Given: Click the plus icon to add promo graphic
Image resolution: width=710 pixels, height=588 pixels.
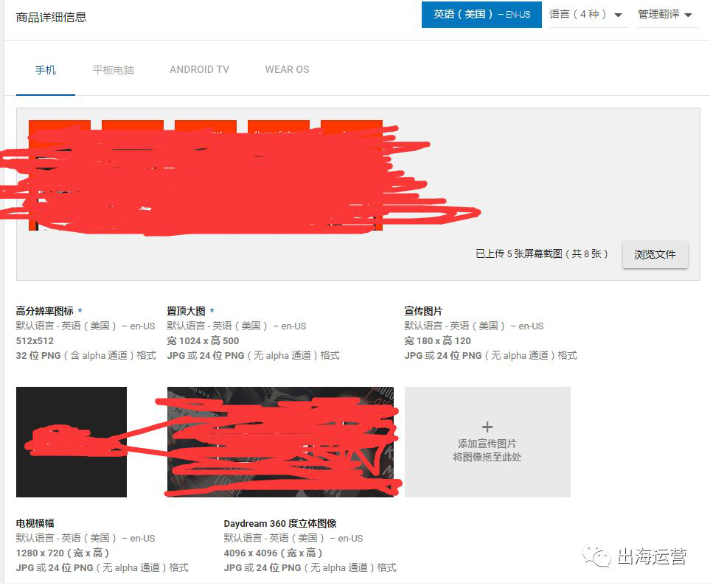Looking at the screenshot, I should (487, 427).
